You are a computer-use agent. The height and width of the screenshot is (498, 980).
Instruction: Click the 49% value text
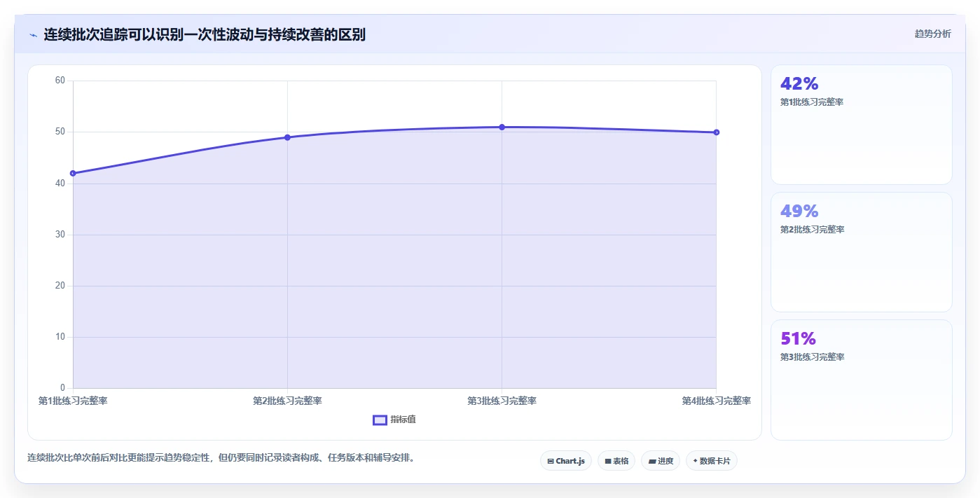click(x=799, y=212)
